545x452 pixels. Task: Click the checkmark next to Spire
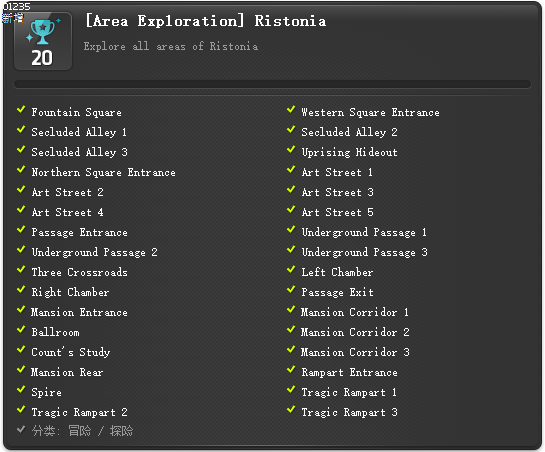pos(21,390)
